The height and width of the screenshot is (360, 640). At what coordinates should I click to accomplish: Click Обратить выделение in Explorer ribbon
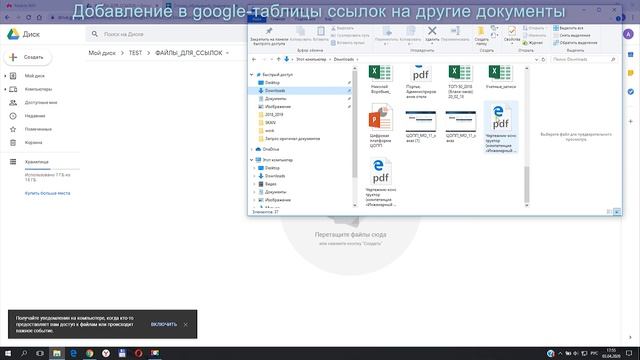click(x=575, y=43)
